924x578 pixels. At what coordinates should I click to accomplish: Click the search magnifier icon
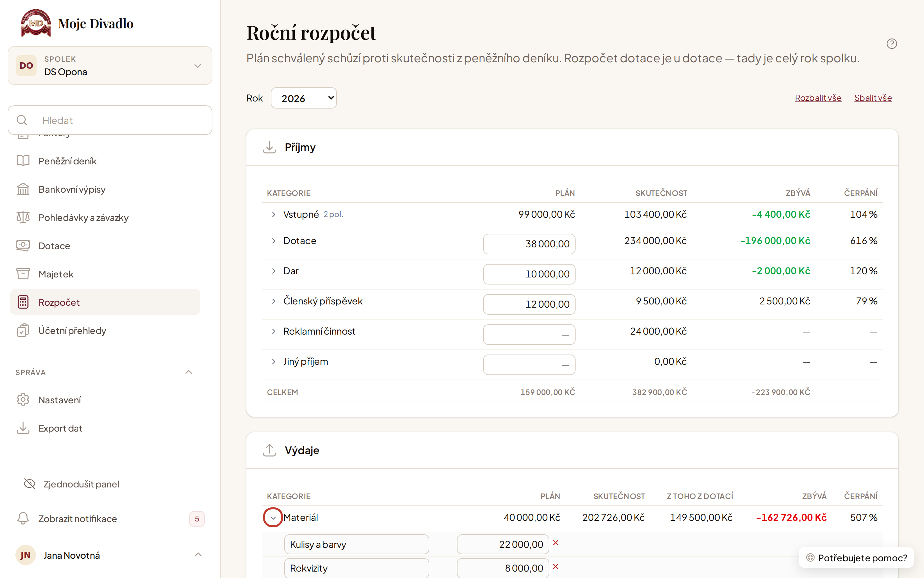22,120
